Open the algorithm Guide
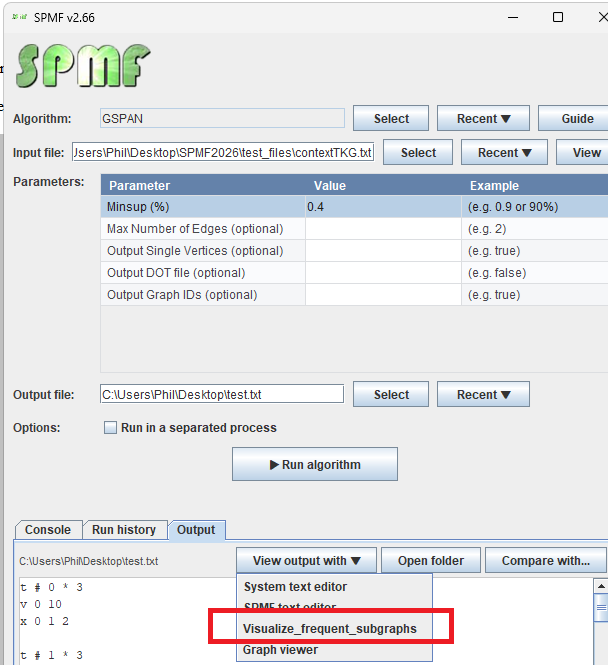This screenshot has width=608, height=665. coord(575,118)
